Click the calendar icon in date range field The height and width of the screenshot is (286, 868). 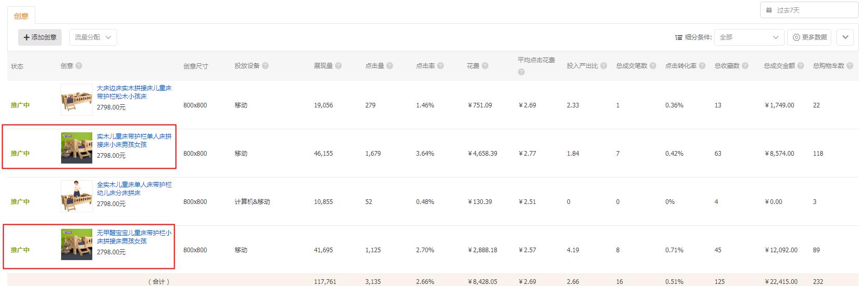click(769, 10)
